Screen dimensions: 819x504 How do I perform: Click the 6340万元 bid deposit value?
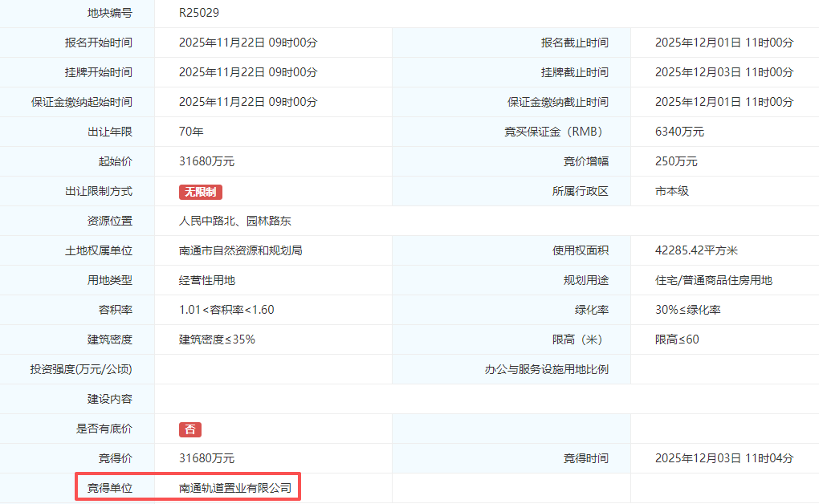click(x=679, y=132)
